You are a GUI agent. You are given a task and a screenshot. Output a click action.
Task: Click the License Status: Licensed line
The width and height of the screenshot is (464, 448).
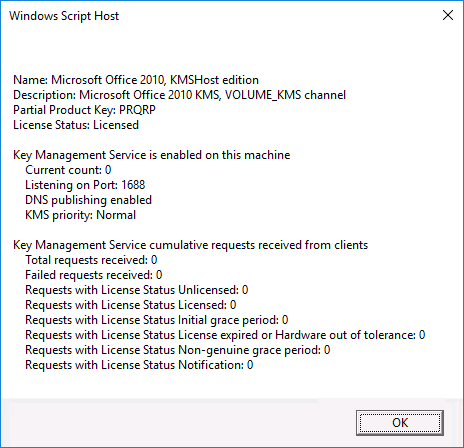(x=76, y=125)
